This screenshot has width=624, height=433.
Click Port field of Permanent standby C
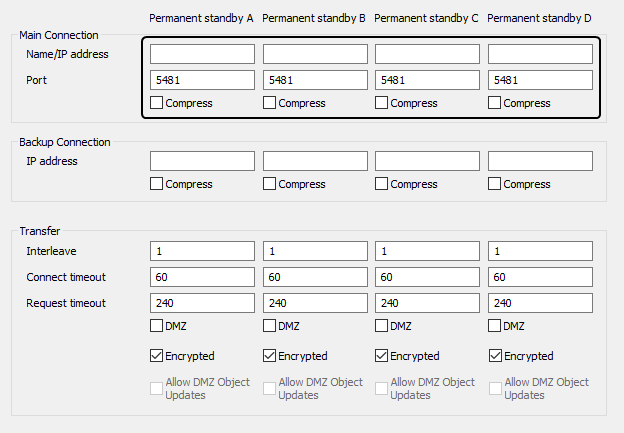(427, 80)
